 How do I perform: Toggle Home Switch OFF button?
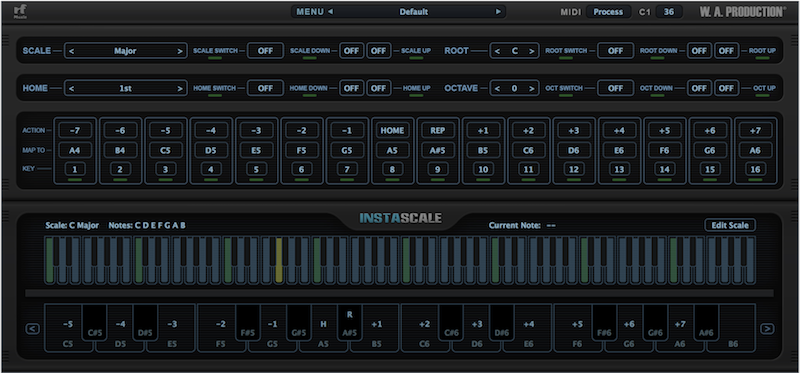click(x=265, y=88)
